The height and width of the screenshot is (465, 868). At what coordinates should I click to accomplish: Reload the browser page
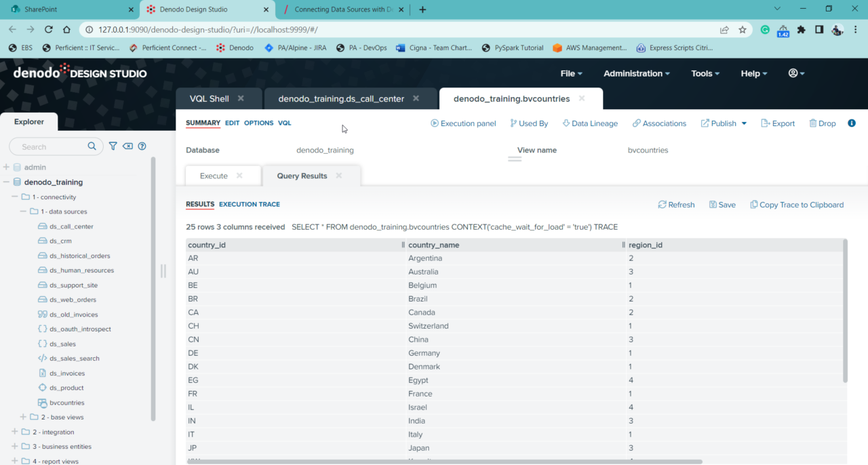[49, 30]
